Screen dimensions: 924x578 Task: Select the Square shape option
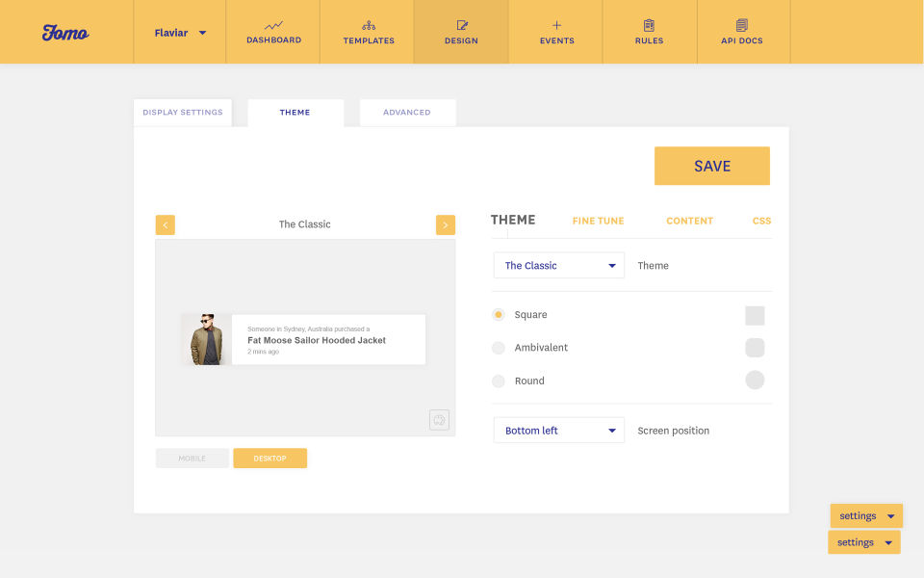tap(499, 314)
